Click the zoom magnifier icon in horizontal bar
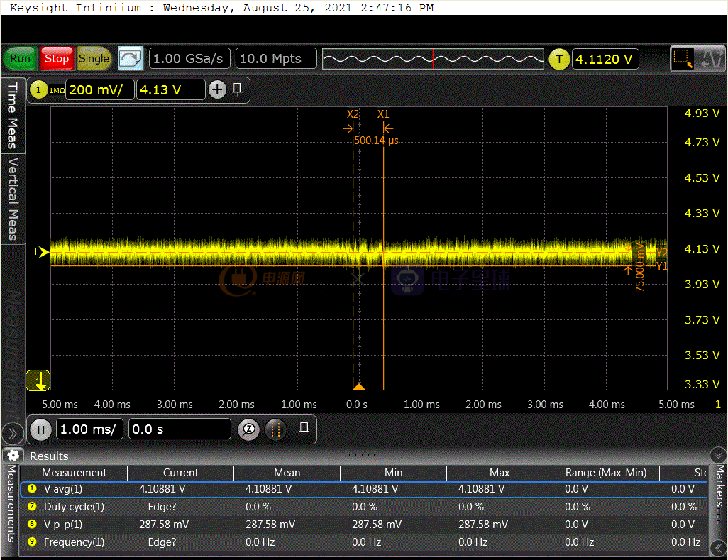728x560 pixels. click(x=248, y=429)
